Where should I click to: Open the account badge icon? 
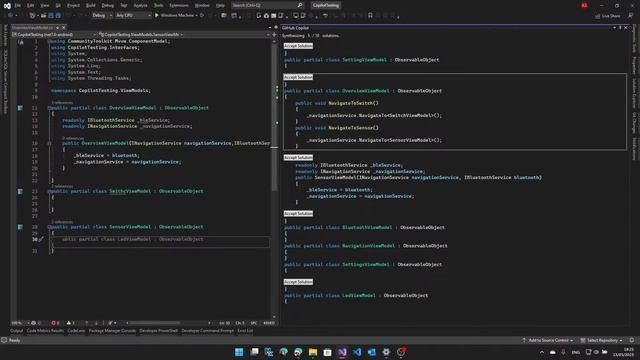(584, 5)
